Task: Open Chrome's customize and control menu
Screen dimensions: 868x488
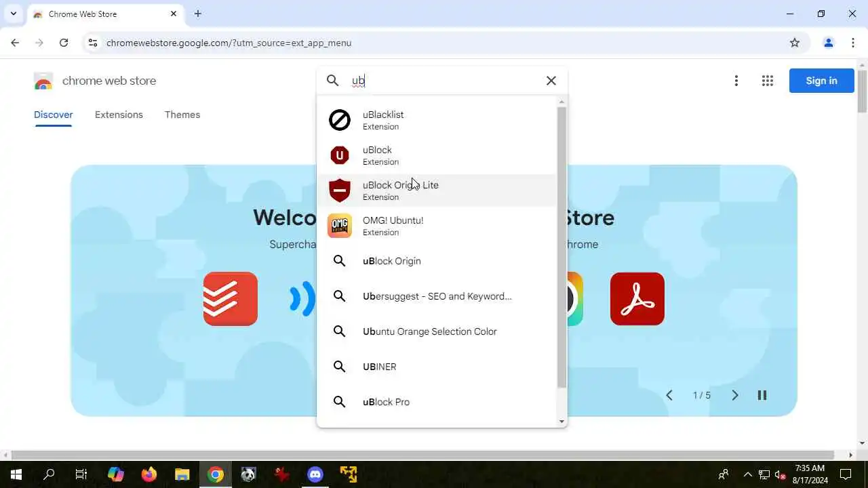Action: [853, 43]
